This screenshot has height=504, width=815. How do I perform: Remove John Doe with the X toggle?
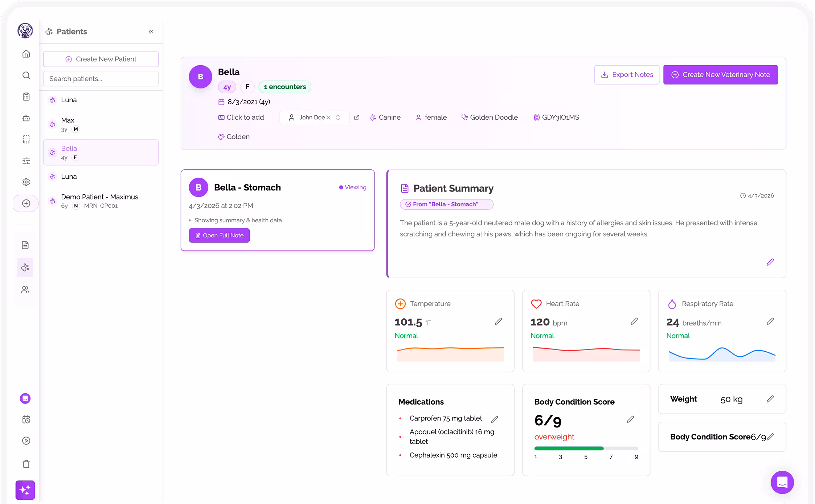coord(329,117)
